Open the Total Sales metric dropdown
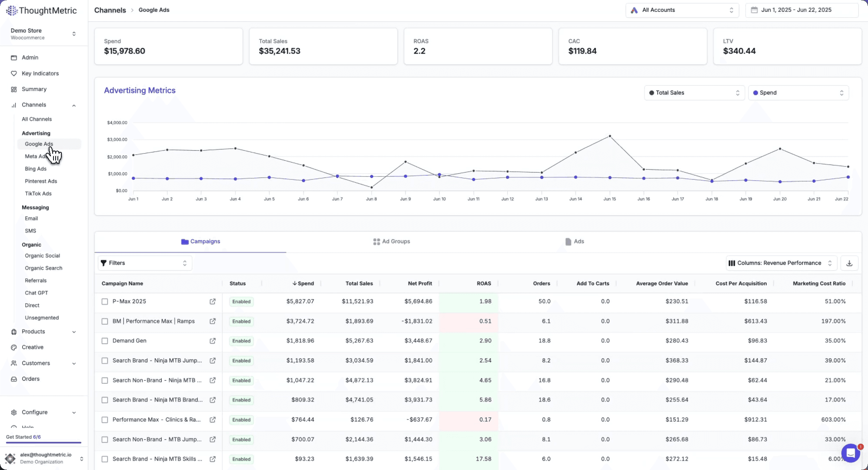Screen dimensions: 868x470 click(694, 93)
